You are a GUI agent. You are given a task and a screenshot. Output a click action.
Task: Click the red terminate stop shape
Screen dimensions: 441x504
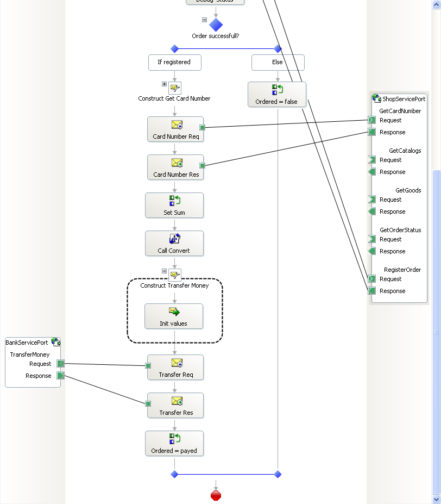pos(216,495)
